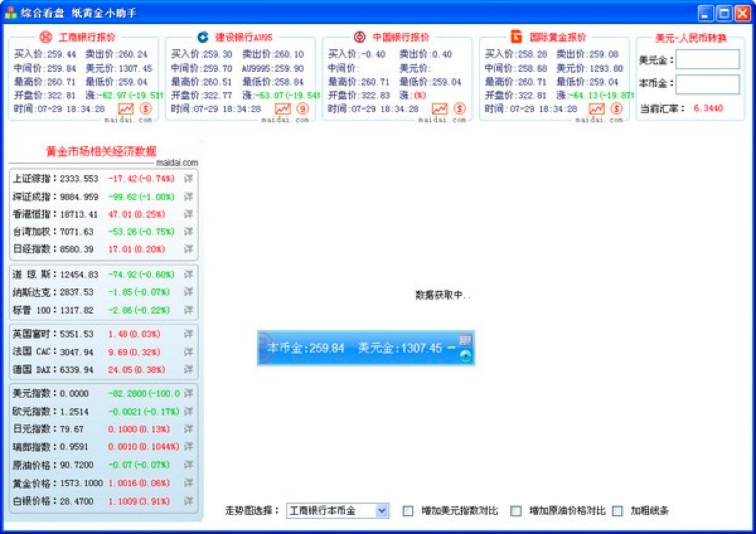The image size is (756, 534).
Task: Click 建设银行 AU9995:259.90 value
Action: coord(273,69)
